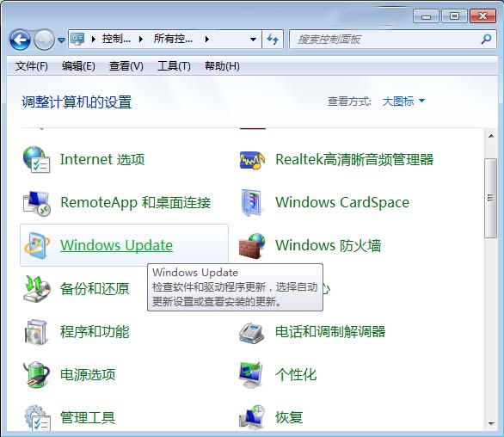Expand the arrow before 所有控... breadcrumb
Viewport: 504px width, 437px height.
[141, 40]
